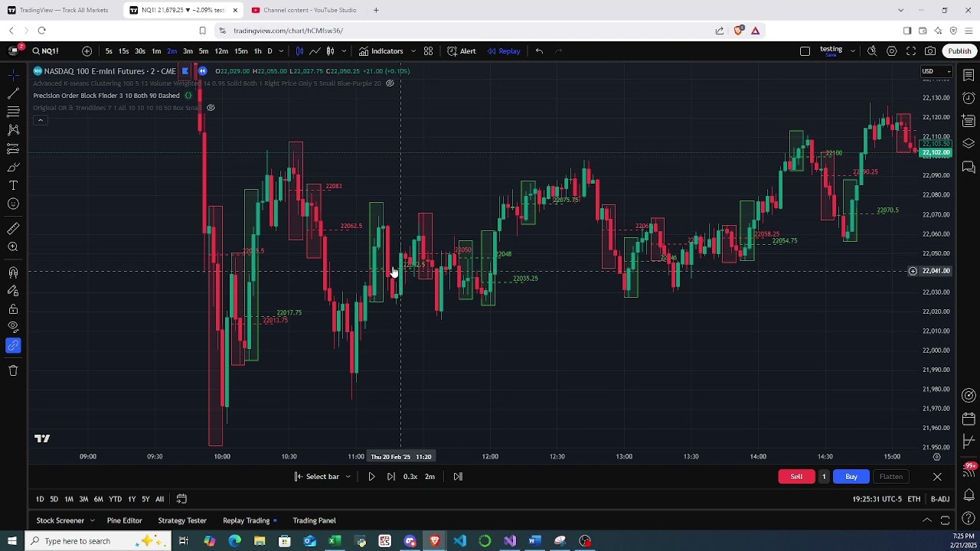
Task: Sell one contract in replay
Action: point(796,477)
